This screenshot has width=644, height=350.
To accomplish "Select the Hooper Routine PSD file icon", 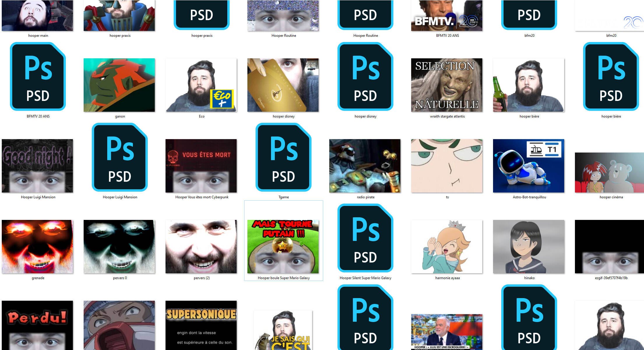I will click(x=365, y=15).
